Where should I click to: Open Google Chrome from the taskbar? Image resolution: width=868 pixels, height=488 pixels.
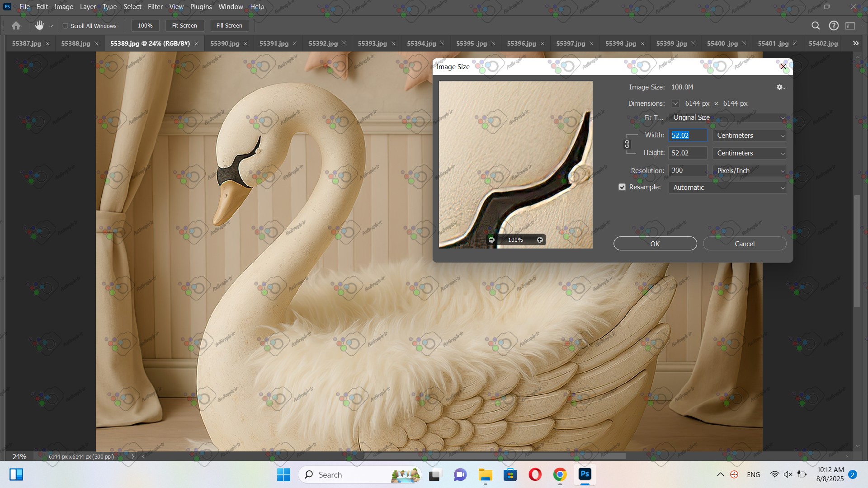click(560, 474)
